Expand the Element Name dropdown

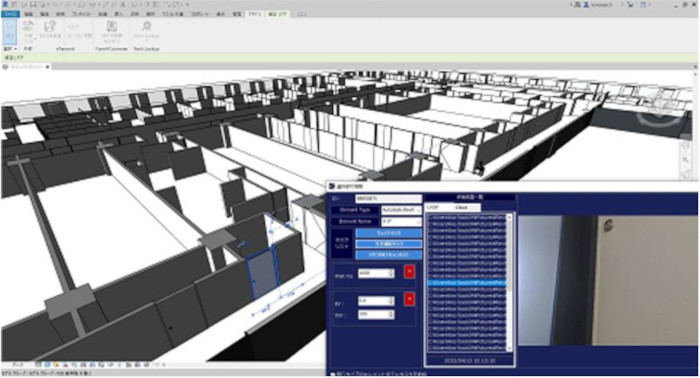pyautogui.click(x=418, y=221)
